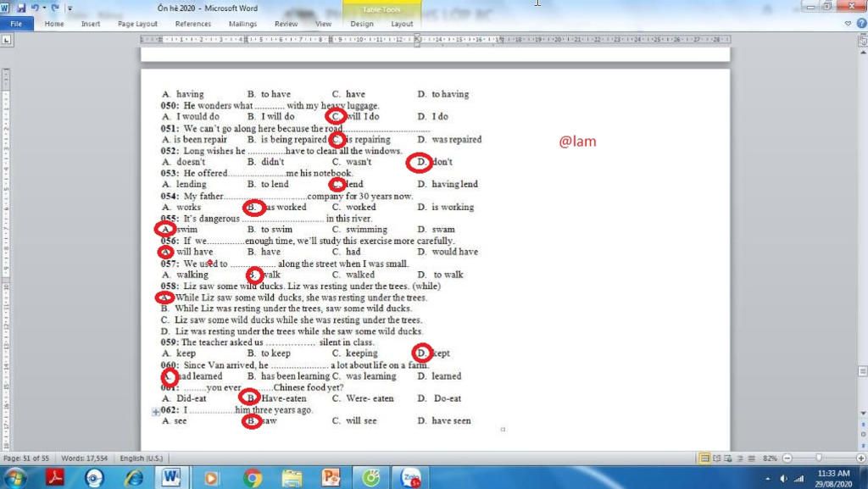Switch to Draft view

751,458
